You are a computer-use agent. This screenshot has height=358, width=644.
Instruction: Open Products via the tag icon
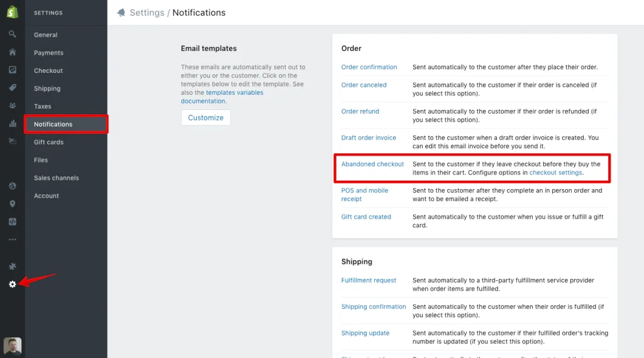click(13, 87)
